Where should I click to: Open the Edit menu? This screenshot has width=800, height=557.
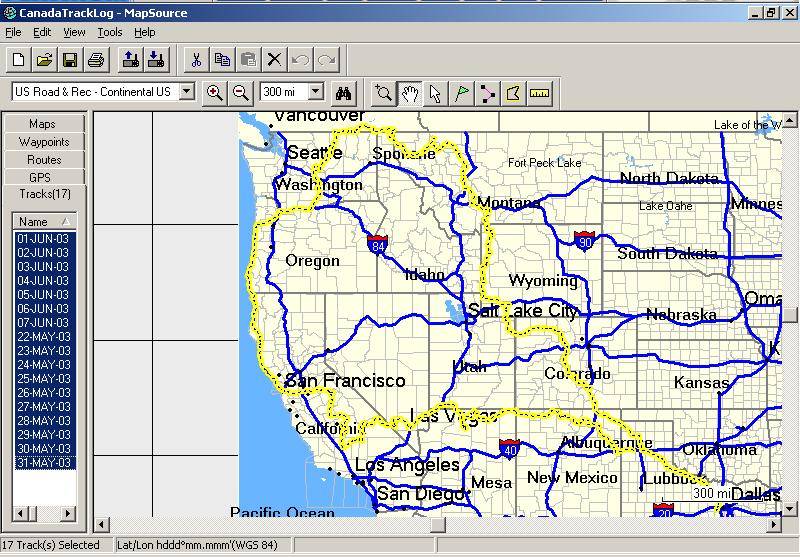(x=42, y=32)
